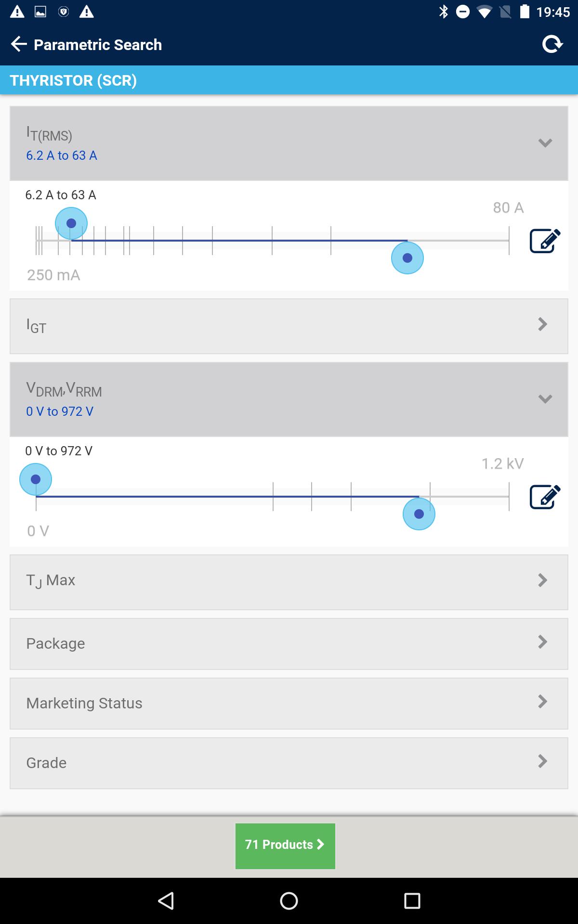578x924 pixels.
Task: Collapse the IT(RMS) filter section
Action: pos(289,143)
